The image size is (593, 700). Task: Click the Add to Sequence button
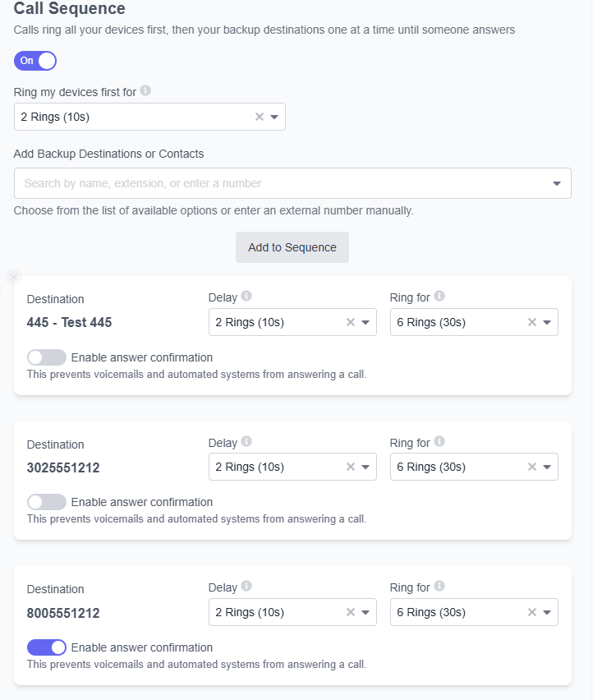[292, 247]
